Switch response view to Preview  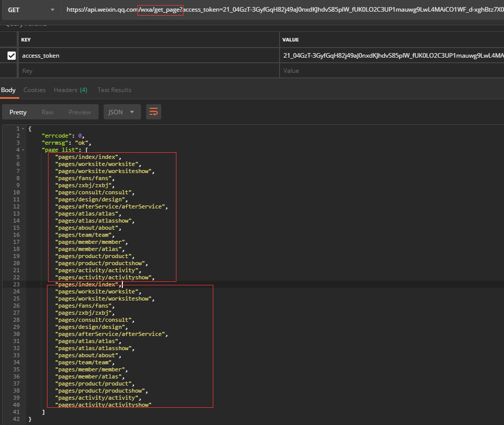point(80,112)
